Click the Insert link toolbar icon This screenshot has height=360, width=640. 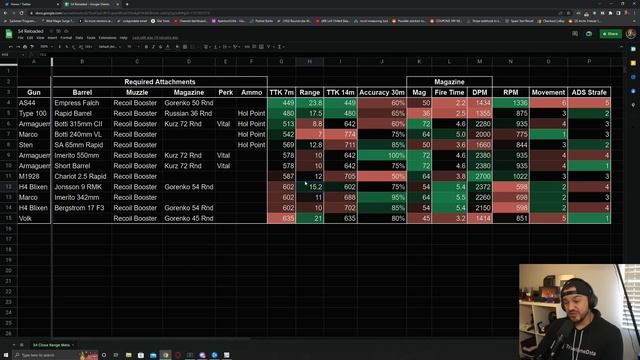click(247, 47)
